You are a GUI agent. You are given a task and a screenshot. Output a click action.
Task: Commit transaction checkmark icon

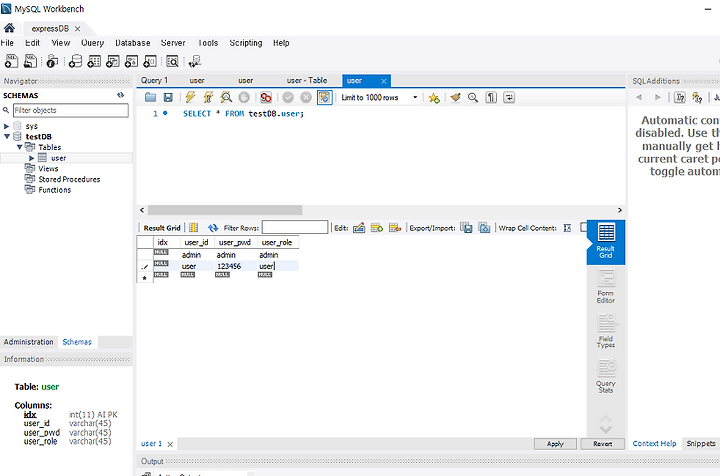(x=288, y=97)
